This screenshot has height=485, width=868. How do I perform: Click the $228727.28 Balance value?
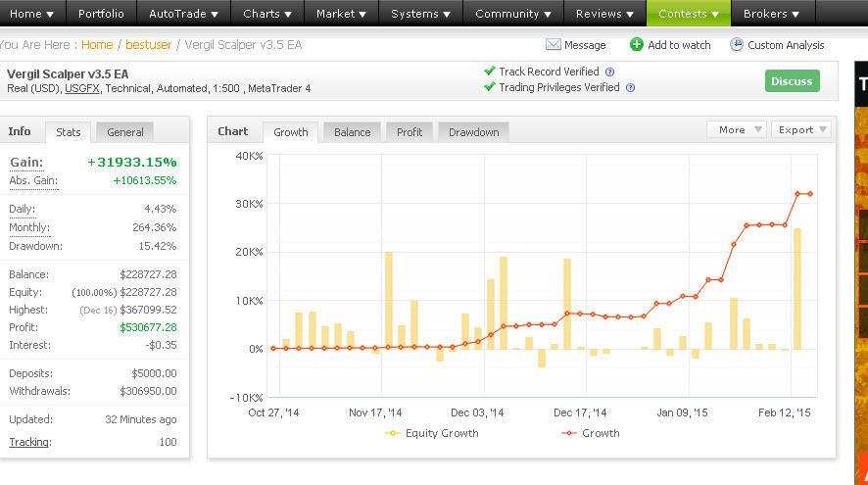[148, 274]
